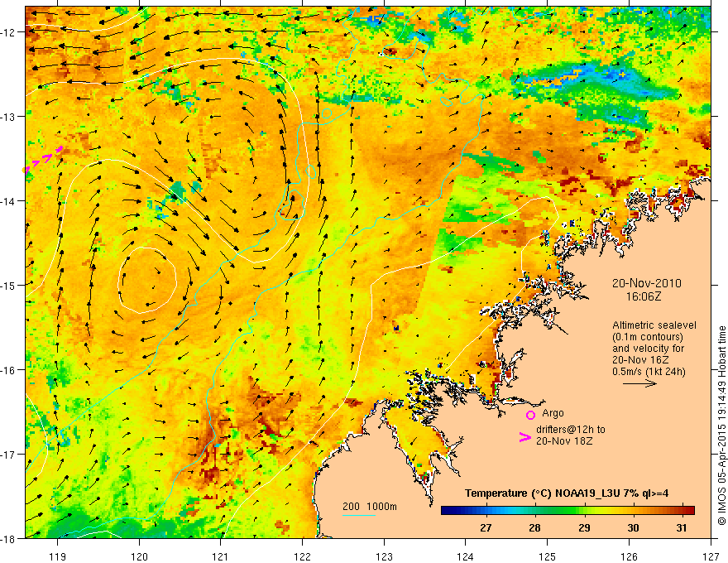Viewport: 728px width, 563px height.
Task: Click the '20-Nov 18Z' drifter legend text
Action: coord(564,441)
